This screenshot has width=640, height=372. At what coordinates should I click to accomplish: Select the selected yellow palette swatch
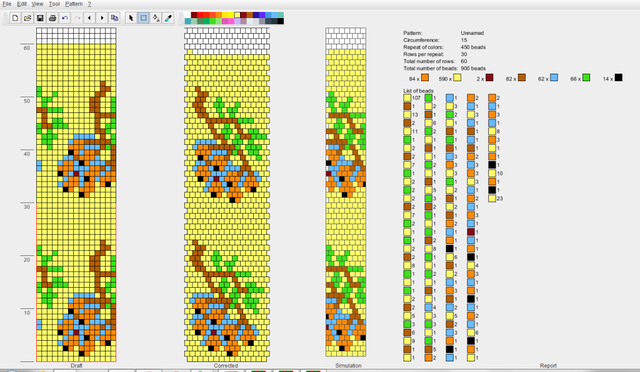(x=237, y=15)
